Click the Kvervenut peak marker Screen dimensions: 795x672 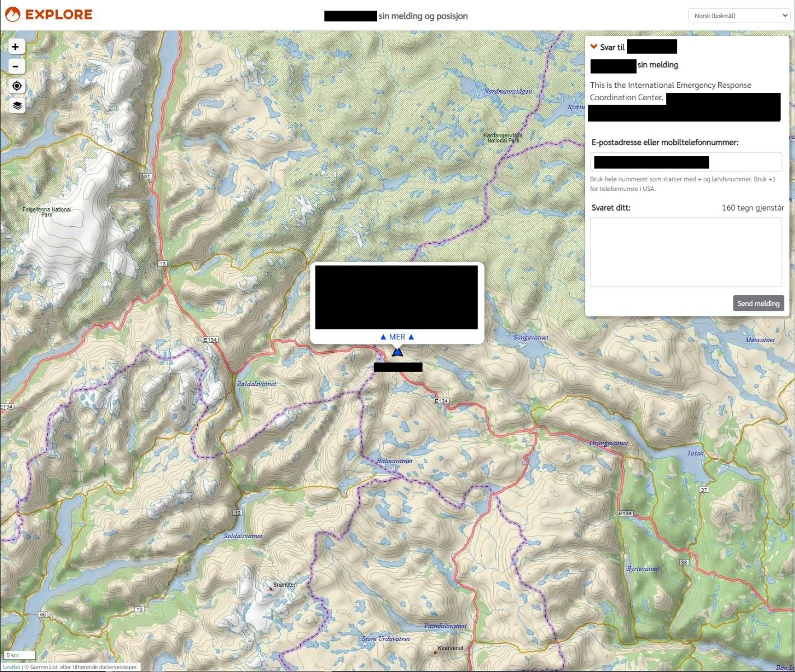(435, 652)
